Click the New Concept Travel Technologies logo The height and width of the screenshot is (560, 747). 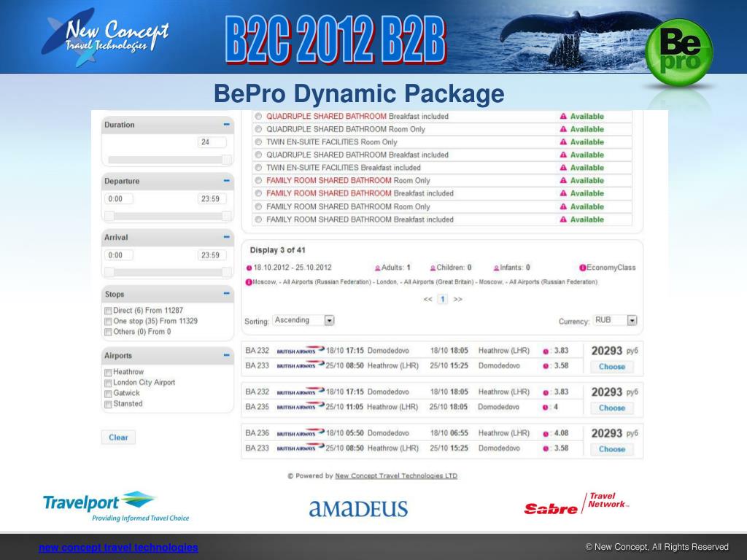click(105, 36)
